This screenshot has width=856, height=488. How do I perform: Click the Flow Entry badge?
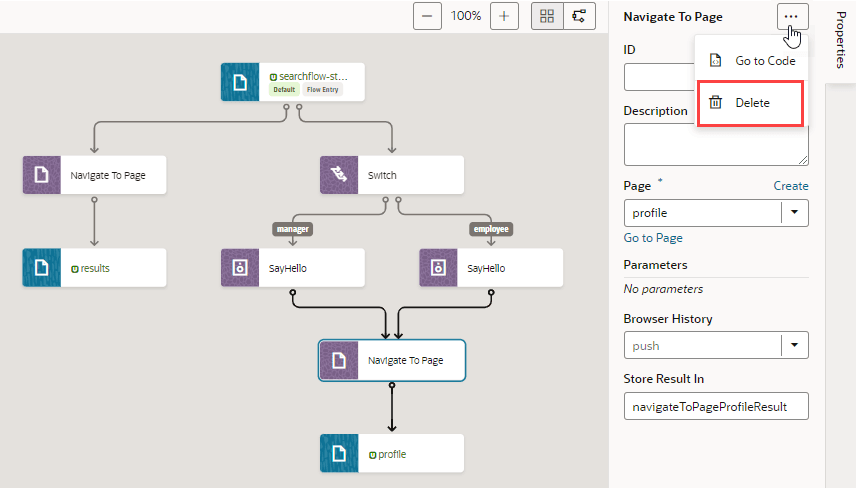(x=322, y=90)
